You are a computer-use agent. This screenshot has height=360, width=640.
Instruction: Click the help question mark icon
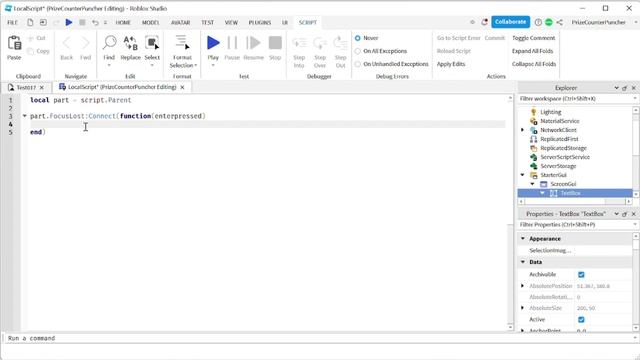click(x=538, y=22)
